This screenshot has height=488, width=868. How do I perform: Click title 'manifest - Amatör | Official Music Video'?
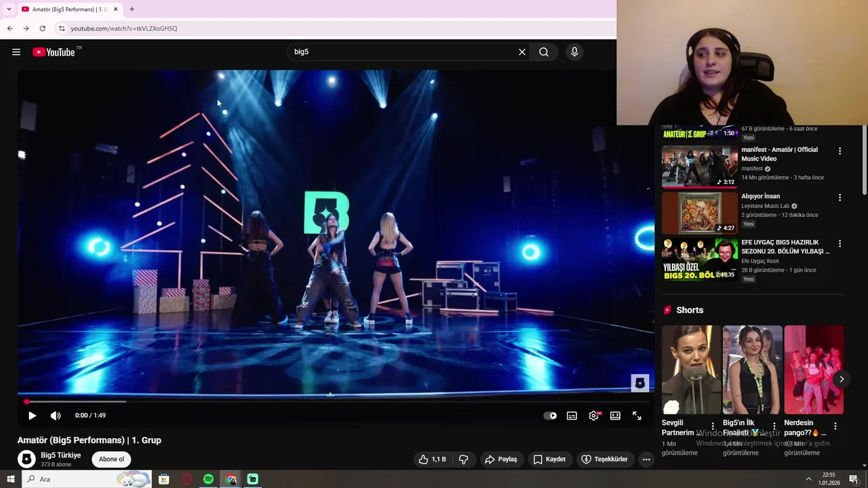point(779,154)
